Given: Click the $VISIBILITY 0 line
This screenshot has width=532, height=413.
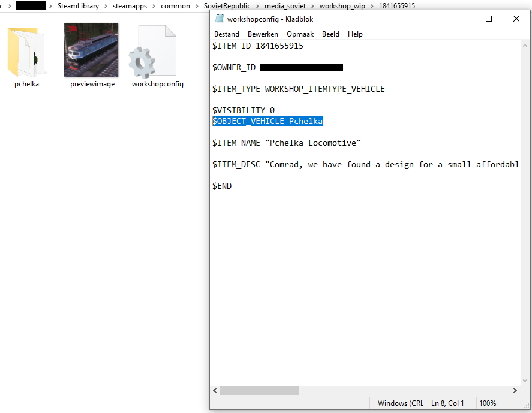Looking at the screenshot, I should click(x=244, y=110).
